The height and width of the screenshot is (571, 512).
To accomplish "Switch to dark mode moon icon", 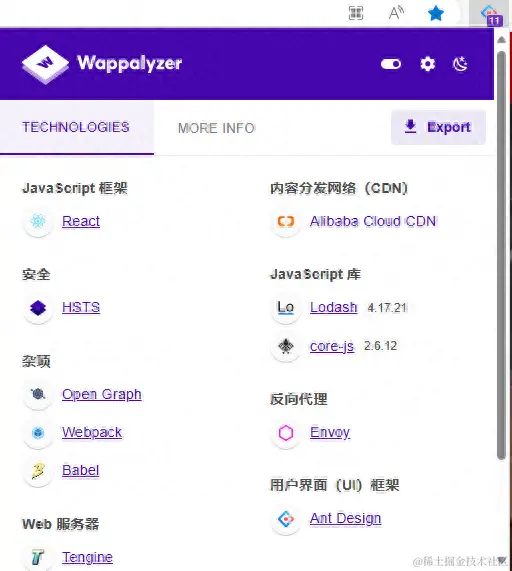I will pyautogui.click(x=460, y=64).
